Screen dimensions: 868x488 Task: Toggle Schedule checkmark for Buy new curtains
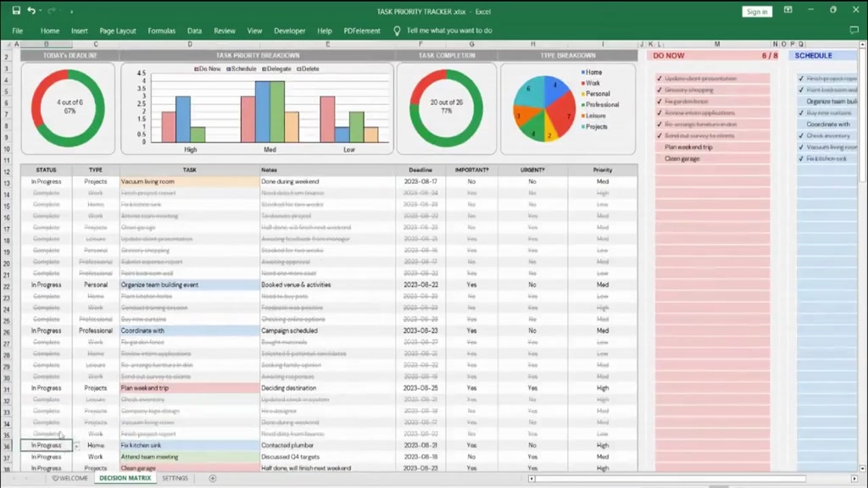pyautogui.click(x=801, y=113)
